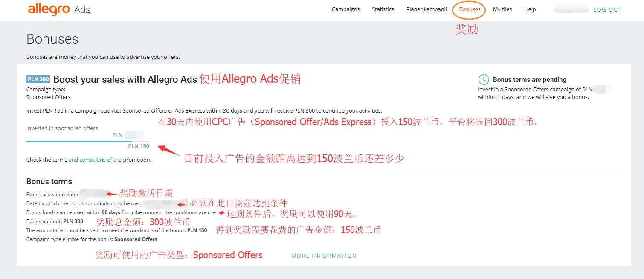Click 'Sponsored Offers' under Campaign type
644x279 pixels.
49,97
